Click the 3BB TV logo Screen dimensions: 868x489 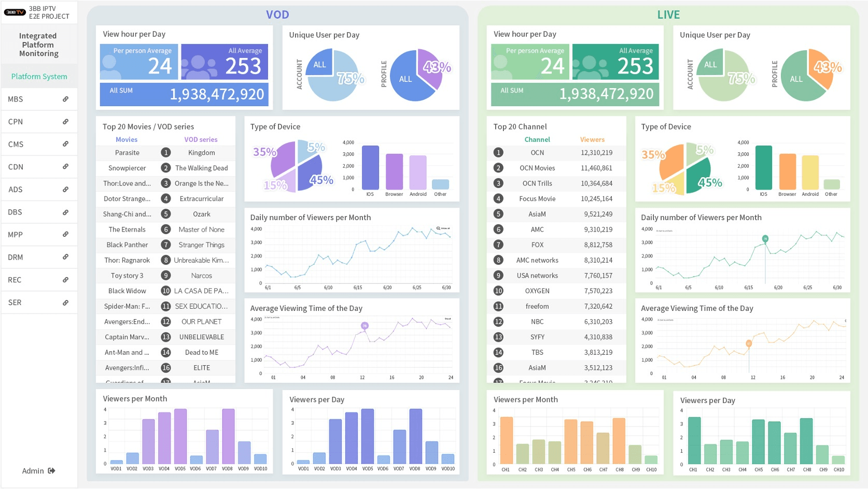15,12
